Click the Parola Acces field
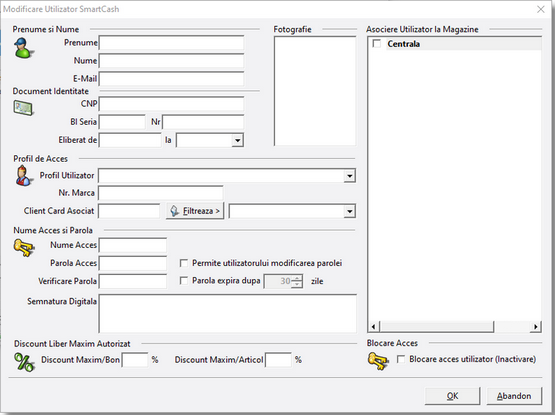 pyautogui.click(x=133, y=263)
